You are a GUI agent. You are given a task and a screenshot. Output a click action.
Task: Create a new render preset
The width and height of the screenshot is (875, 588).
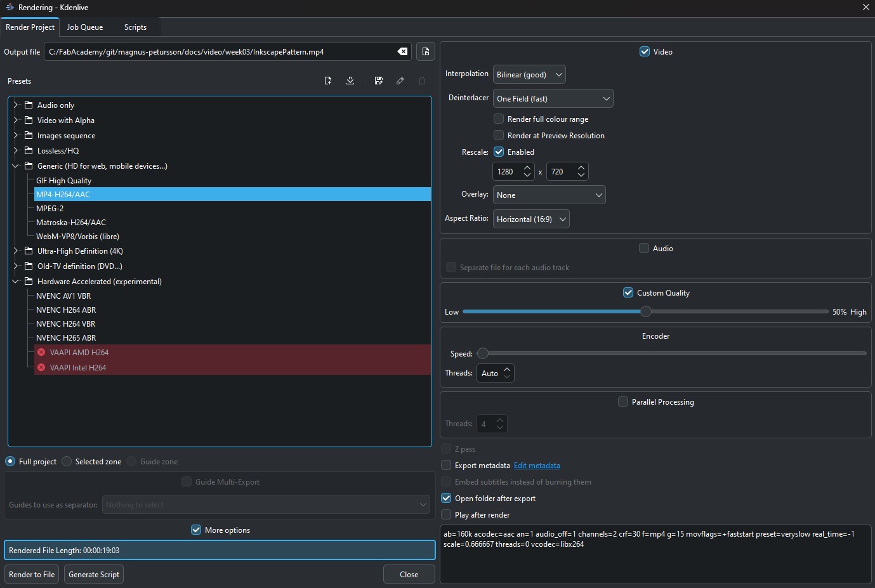[x=328, y=81]
